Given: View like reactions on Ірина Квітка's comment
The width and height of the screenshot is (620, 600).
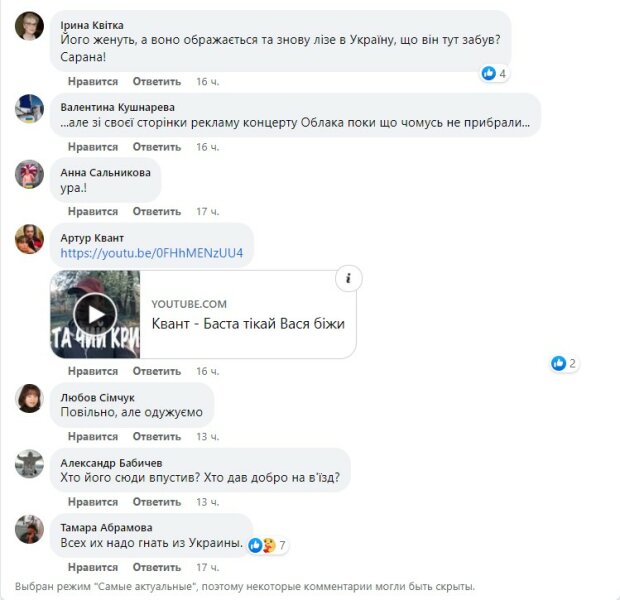Looking at the screenshot, I should coord(494,73).
